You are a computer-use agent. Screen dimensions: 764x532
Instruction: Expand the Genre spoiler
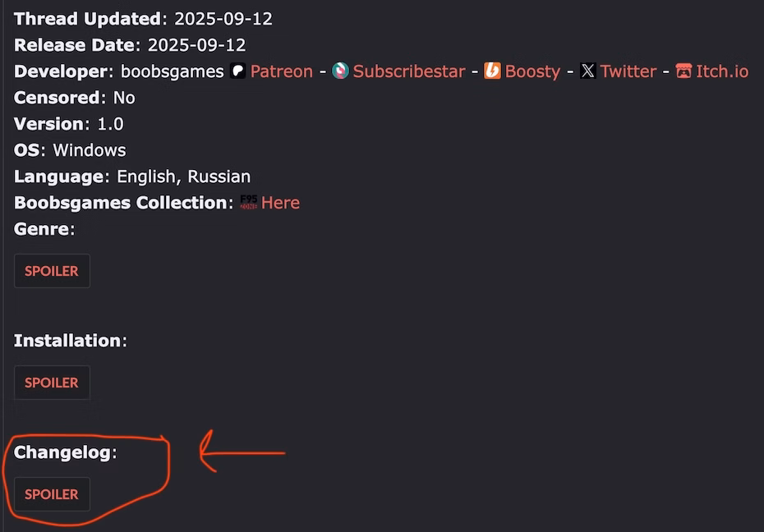(52, 271)
